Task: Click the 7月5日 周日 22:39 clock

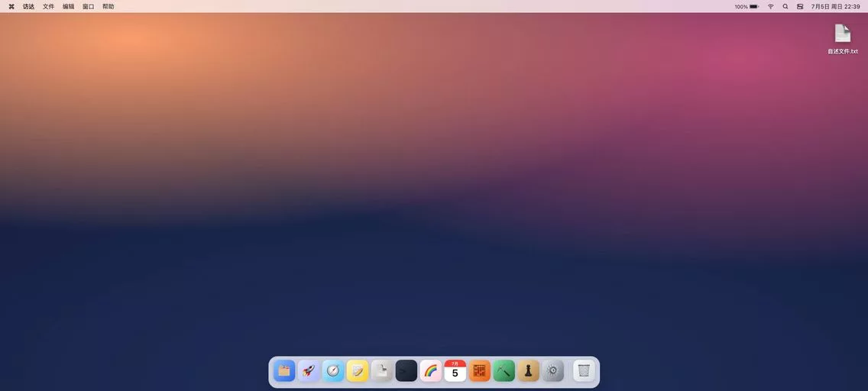Action: (x=835, y=7)
